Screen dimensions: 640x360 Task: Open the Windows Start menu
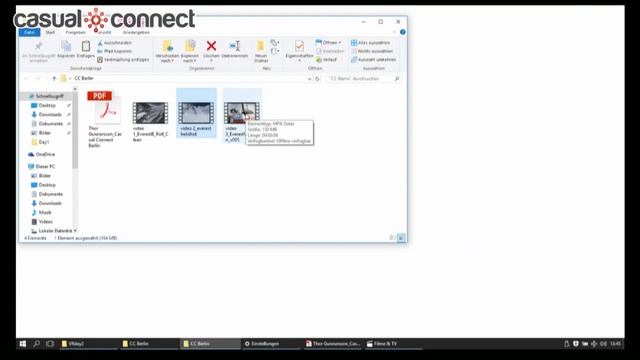[23, 344]
